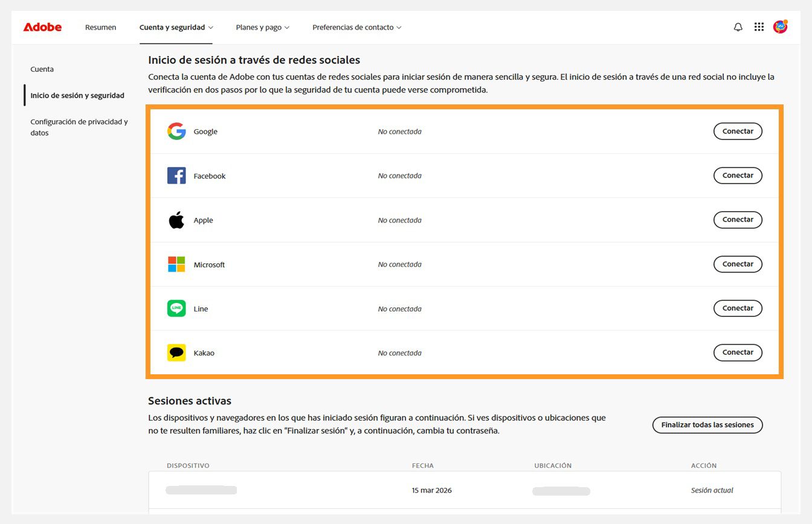This screenshot has width=812, height=524.
Task: Select the Kakao icon
Action: (x=176, y=352)
